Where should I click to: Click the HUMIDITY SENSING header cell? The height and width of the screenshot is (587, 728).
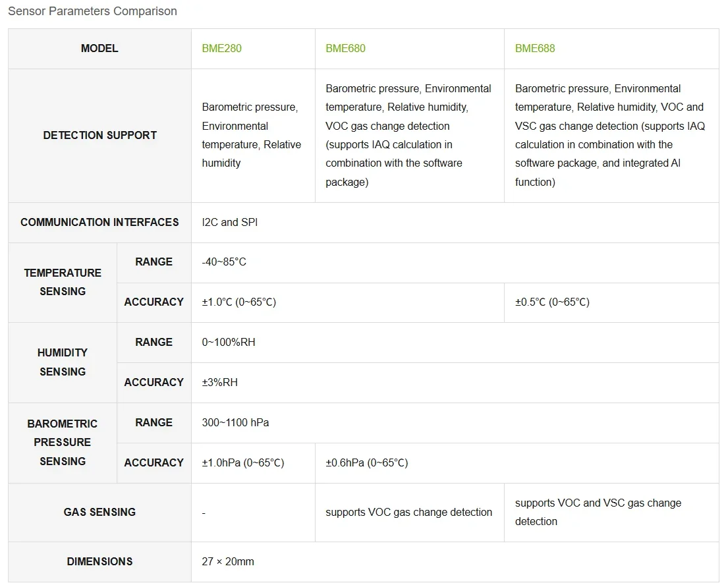pyautogui.click(x=62, y=362)
